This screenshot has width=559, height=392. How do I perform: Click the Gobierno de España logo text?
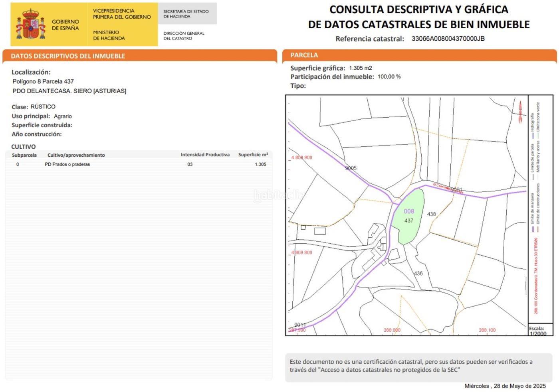(x=65, y=25)
